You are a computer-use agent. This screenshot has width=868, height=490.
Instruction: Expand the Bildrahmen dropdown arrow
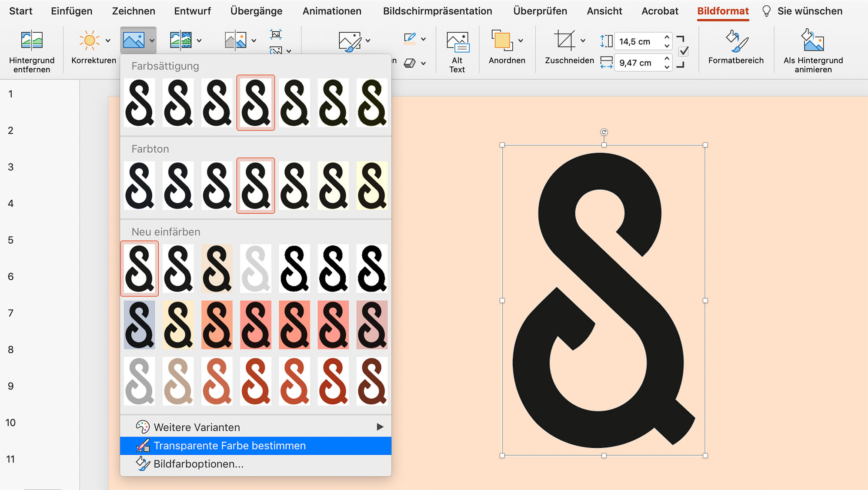pyautogui.click(x=424, y=39)
